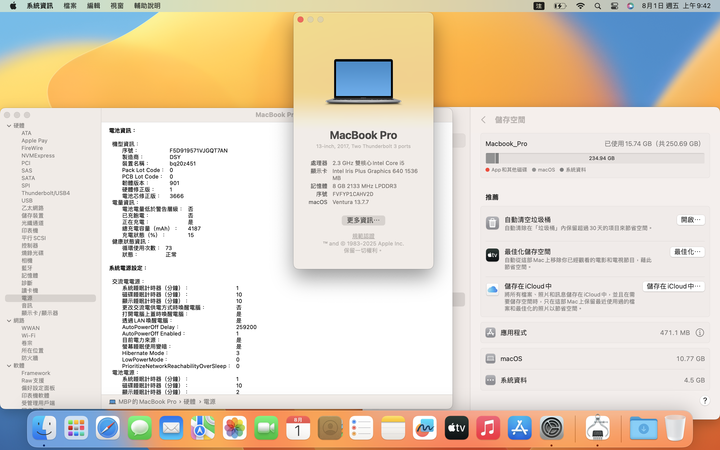Select NVMExpress in the sidebar

(38, 156)
